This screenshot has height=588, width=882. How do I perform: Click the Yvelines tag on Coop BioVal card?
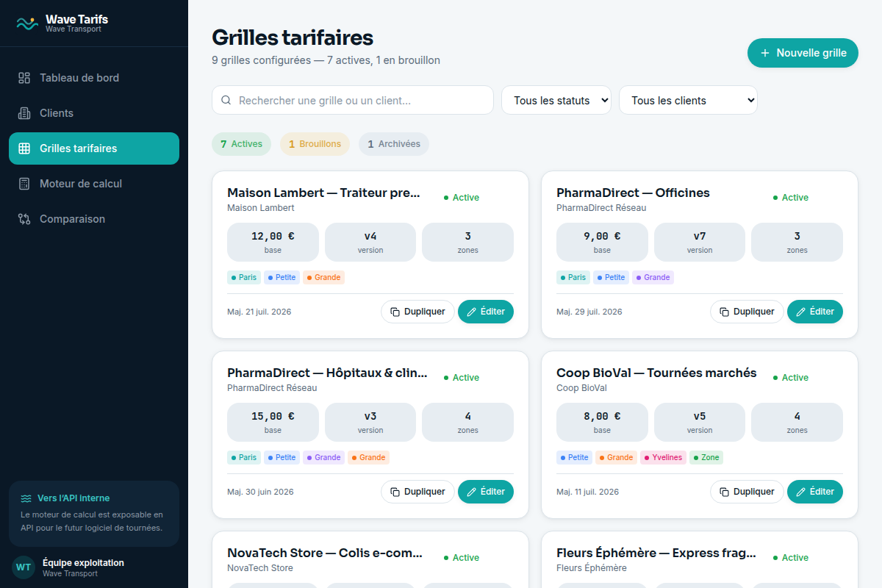664,458
